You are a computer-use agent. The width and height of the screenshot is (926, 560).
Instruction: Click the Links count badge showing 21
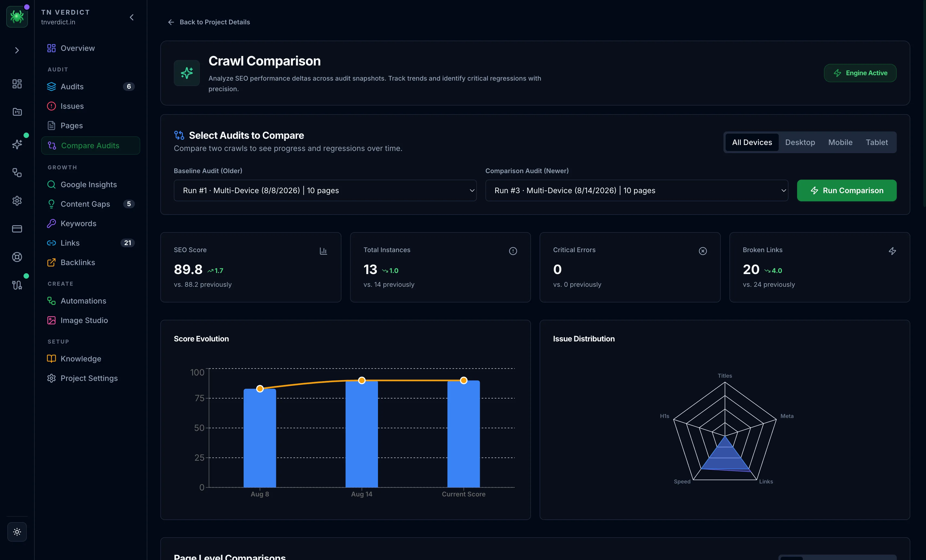[128, 243]
